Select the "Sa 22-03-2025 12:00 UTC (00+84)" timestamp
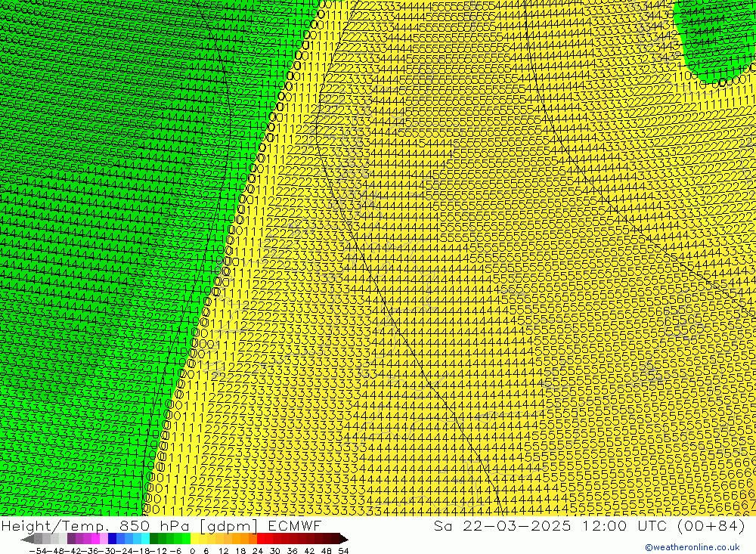 point(589,525)
